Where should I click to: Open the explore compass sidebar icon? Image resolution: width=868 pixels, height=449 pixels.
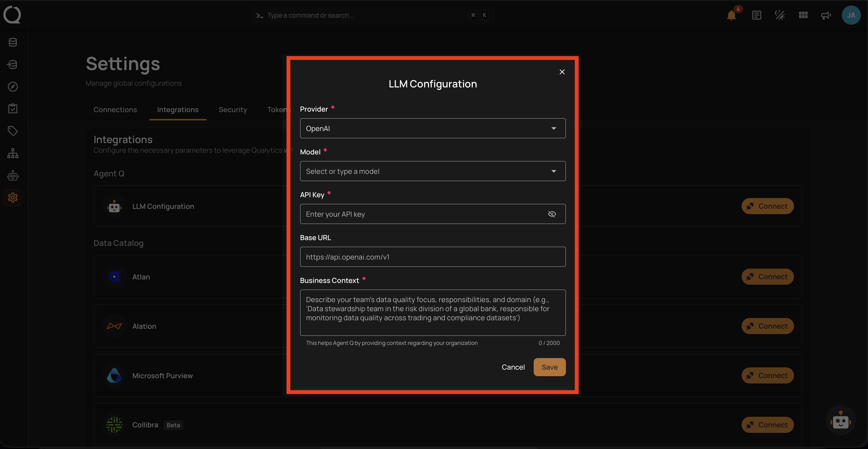13,87
